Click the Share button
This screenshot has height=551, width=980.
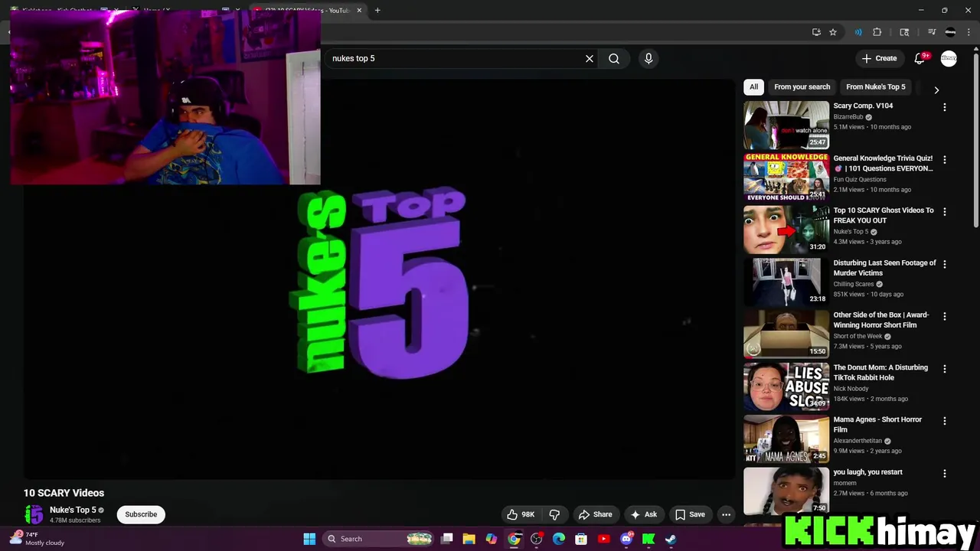click(x=595, y=514)
